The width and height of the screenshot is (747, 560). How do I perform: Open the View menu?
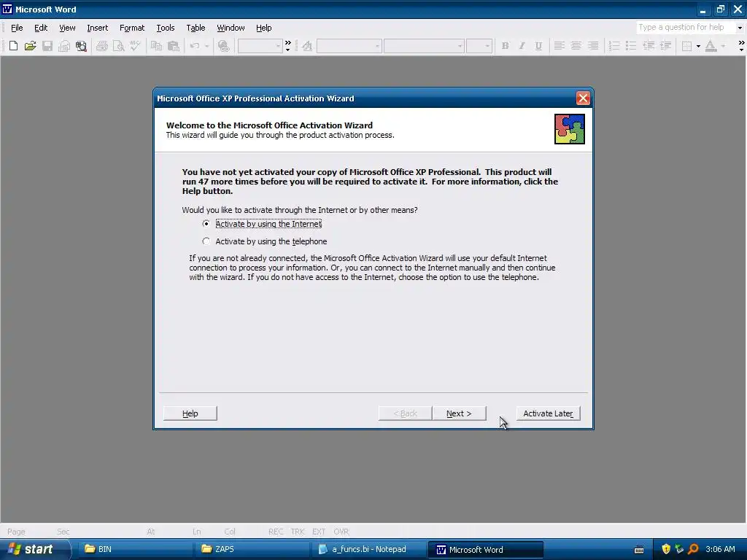[x=67, y=28]
